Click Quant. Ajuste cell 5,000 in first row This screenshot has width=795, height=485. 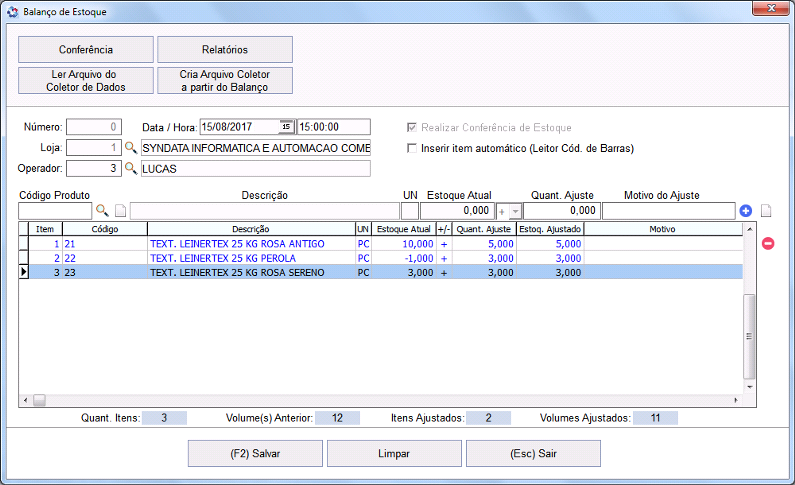point(484,244)
